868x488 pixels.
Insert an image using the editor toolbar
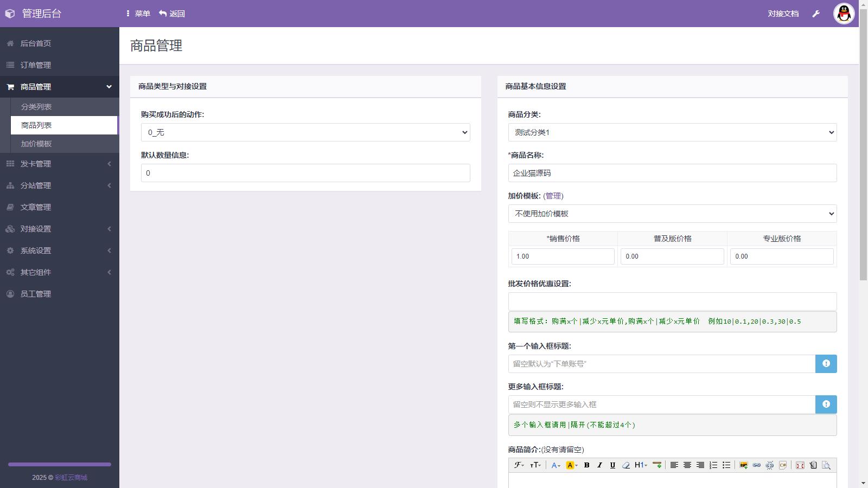(x=743, y=465)
